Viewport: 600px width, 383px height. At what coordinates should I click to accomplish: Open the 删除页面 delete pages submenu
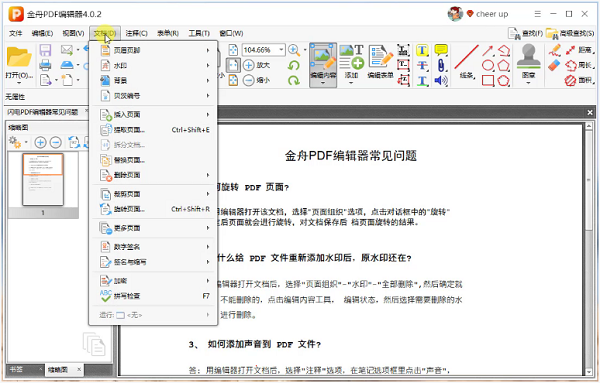coord(154,175)
